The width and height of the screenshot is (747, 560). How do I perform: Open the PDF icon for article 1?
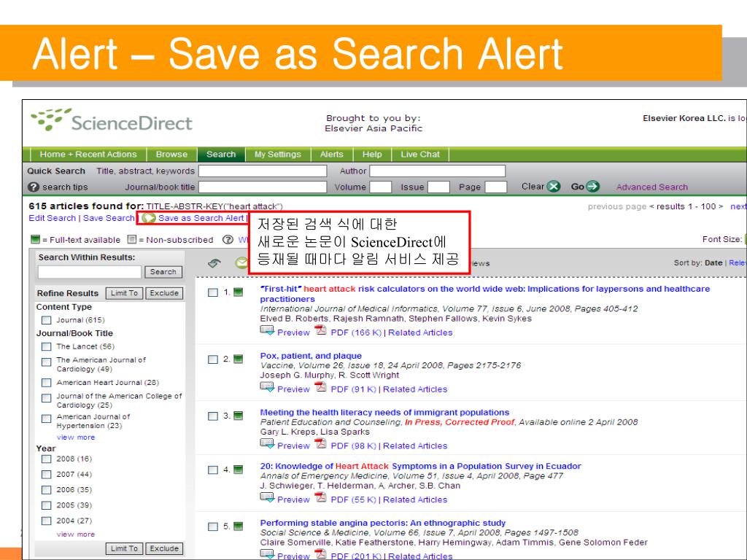pos(321,330)
